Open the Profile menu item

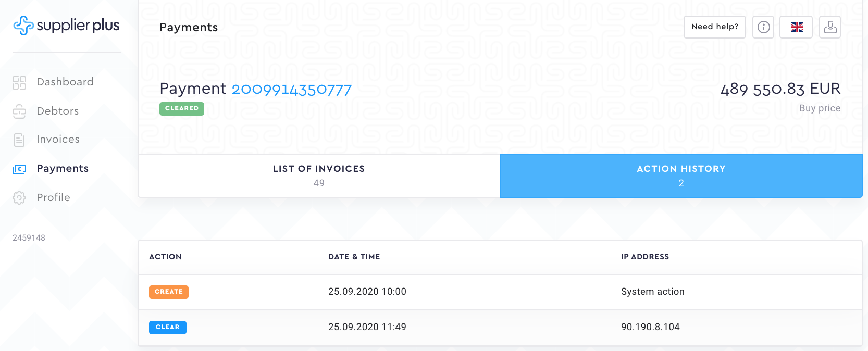click(53, 197)
